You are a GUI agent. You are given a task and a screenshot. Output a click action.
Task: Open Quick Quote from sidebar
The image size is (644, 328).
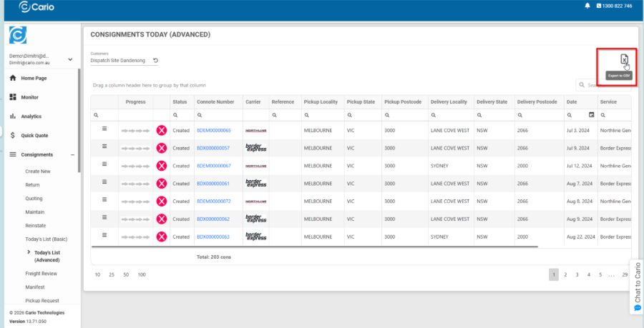coord(34,135)
